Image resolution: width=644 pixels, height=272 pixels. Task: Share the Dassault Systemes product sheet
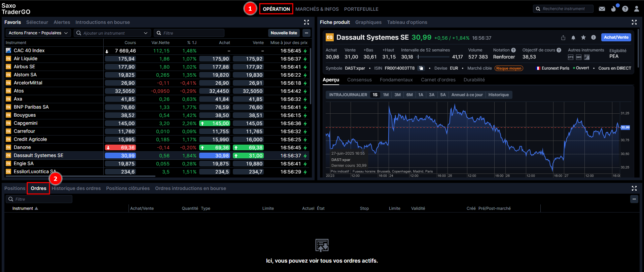click(x=563, y=38)
